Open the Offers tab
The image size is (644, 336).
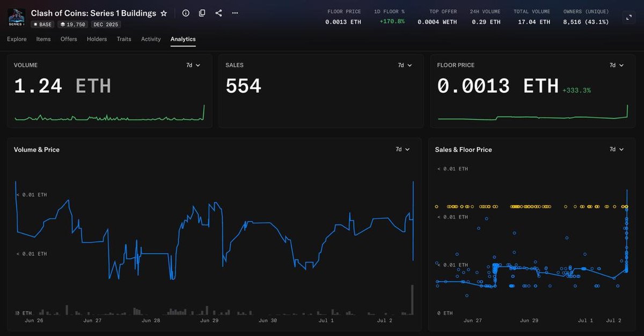point(69,39)
